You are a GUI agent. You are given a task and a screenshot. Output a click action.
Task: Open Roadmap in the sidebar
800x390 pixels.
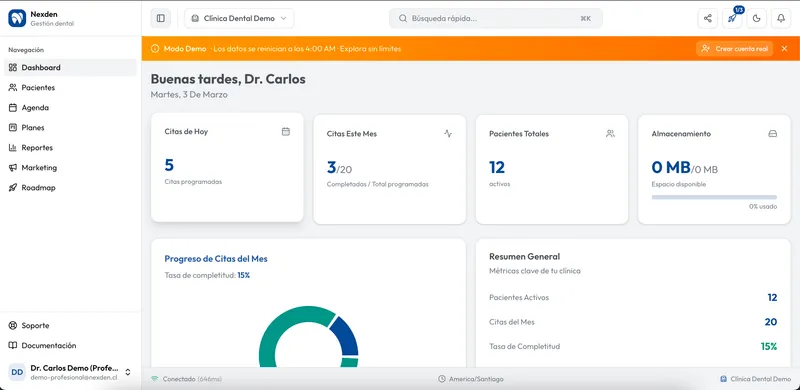tap(70, 187)
